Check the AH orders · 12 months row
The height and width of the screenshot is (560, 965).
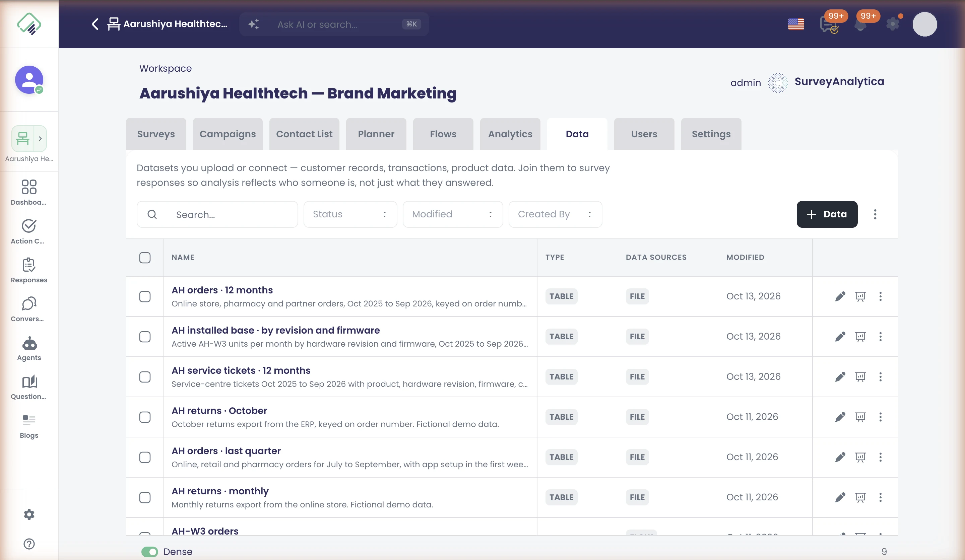pyautogui.click(x=145, y=296)
